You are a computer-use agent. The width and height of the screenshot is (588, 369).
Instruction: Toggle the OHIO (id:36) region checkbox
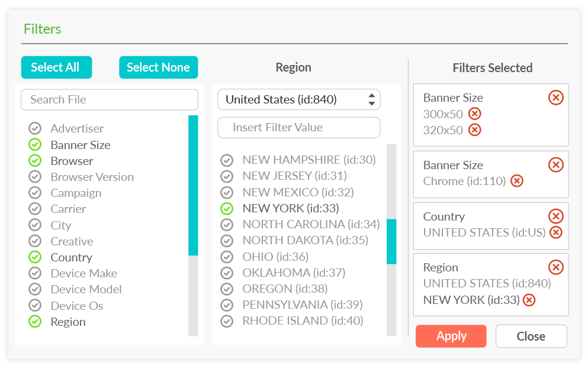(x=227, y=257)
